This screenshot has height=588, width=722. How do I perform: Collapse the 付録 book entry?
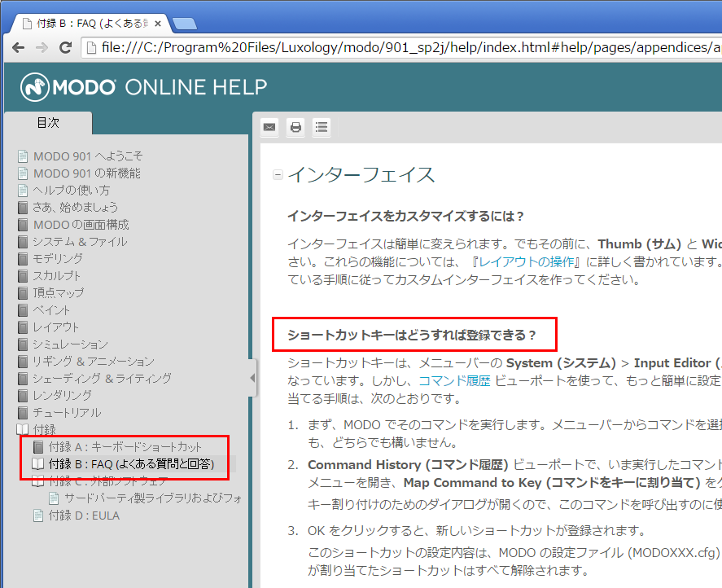click(x=44, y=429)
